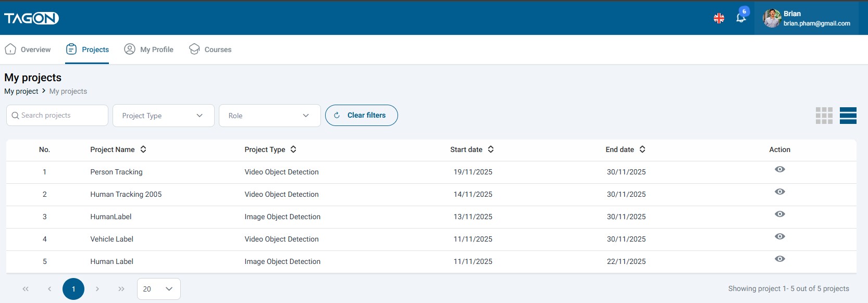Open the page size dropdown showing 20

click(158, 289)
